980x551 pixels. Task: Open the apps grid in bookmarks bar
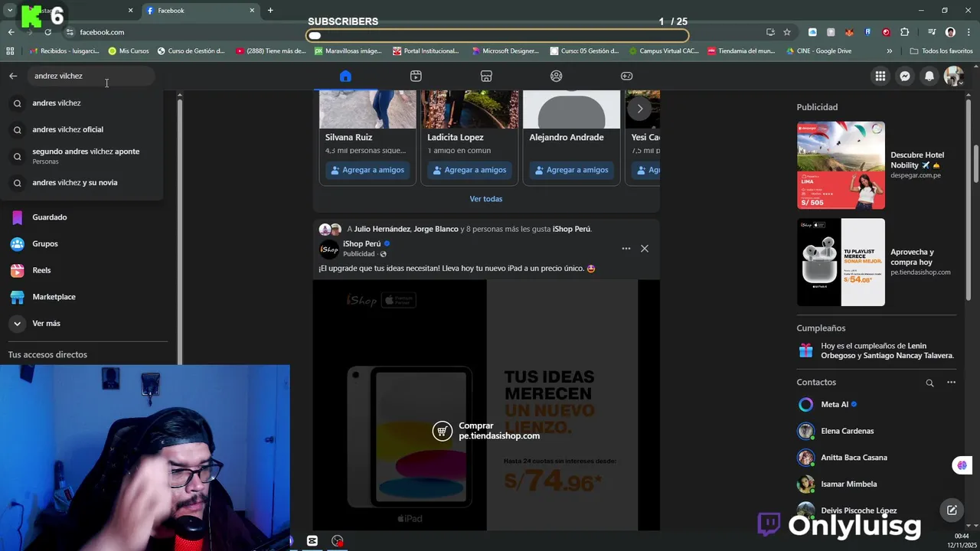click(10, 51)
